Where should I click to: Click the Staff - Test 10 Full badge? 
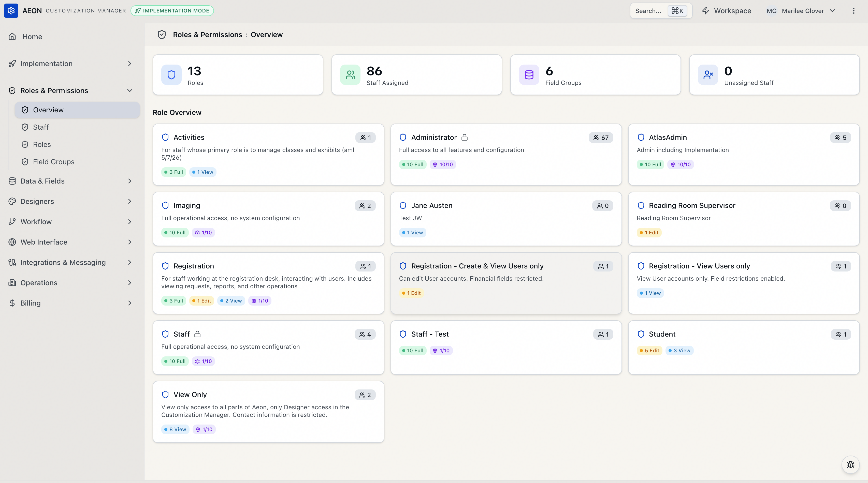coord(413,351)
